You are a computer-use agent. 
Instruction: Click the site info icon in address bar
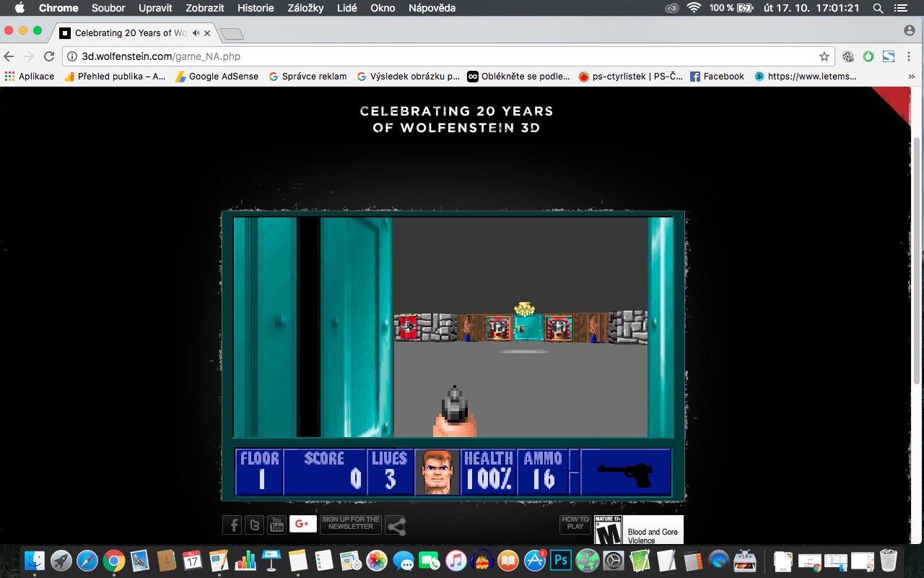tap(72, 56)
